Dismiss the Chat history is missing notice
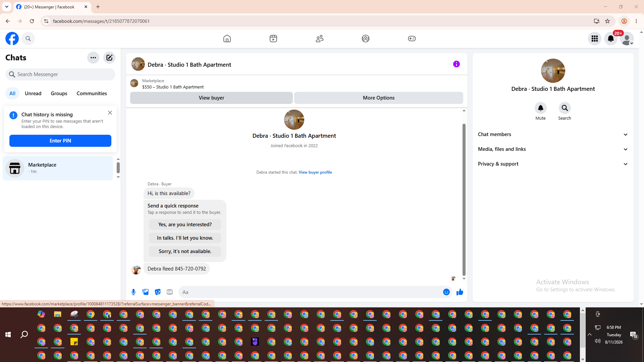Viewport: 644px width, 362px height. tap(110, 113)
